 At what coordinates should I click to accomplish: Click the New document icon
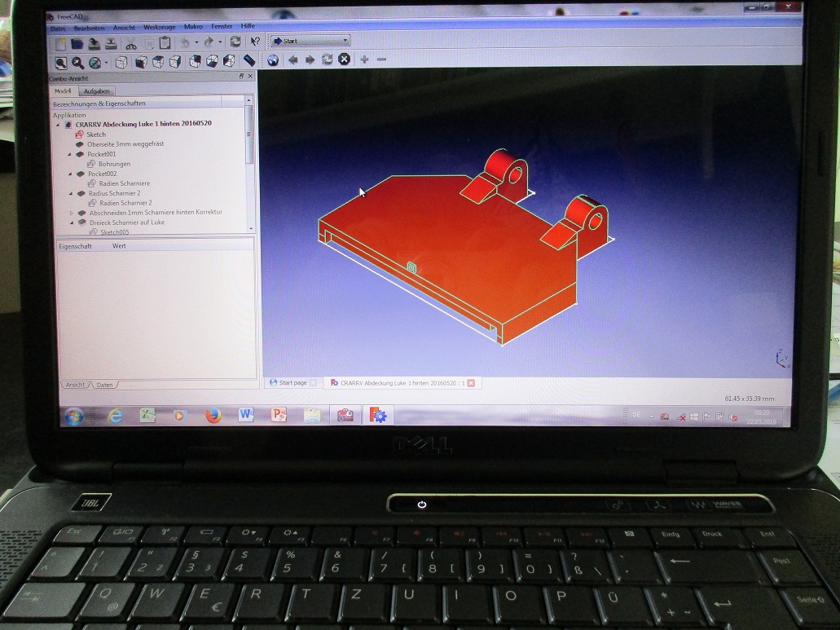59,43
